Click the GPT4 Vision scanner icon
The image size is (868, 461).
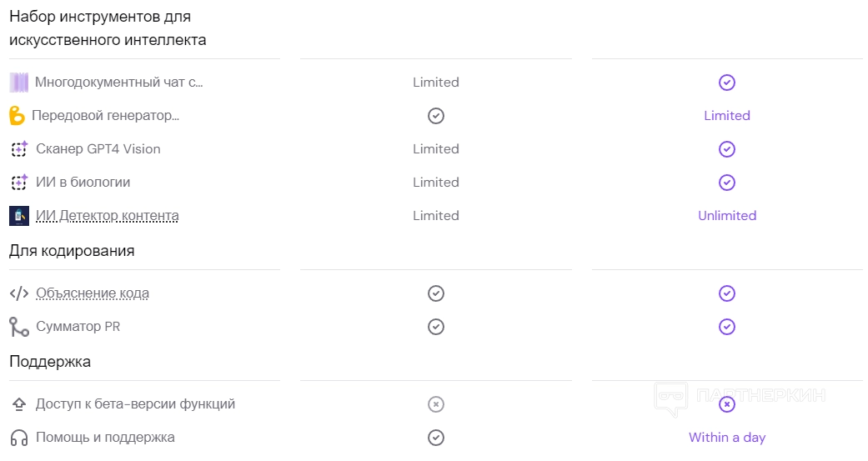click(x=19, y=149)
